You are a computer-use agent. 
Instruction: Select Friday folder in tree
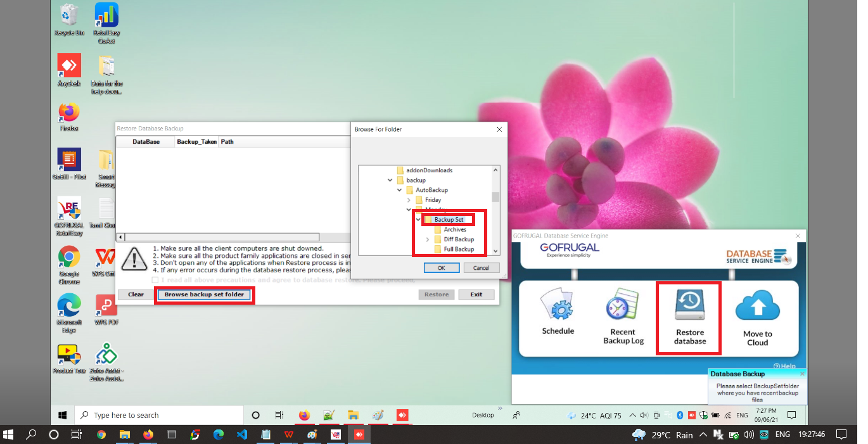click(433, 200)
